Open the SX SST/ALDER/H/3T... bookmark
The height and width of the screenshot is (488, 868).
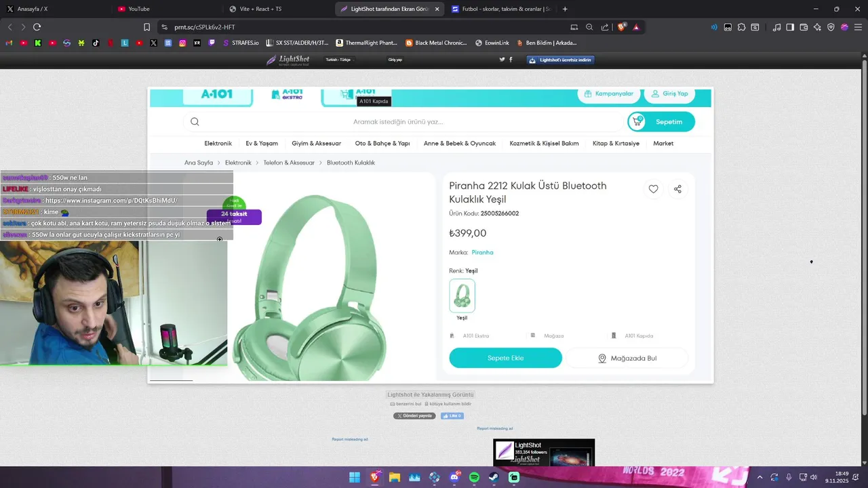[x=297, y=43]
